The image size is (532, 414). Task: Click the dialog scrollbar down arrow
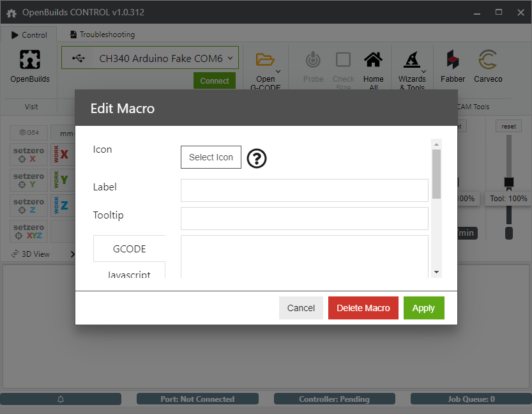point(437,272)
